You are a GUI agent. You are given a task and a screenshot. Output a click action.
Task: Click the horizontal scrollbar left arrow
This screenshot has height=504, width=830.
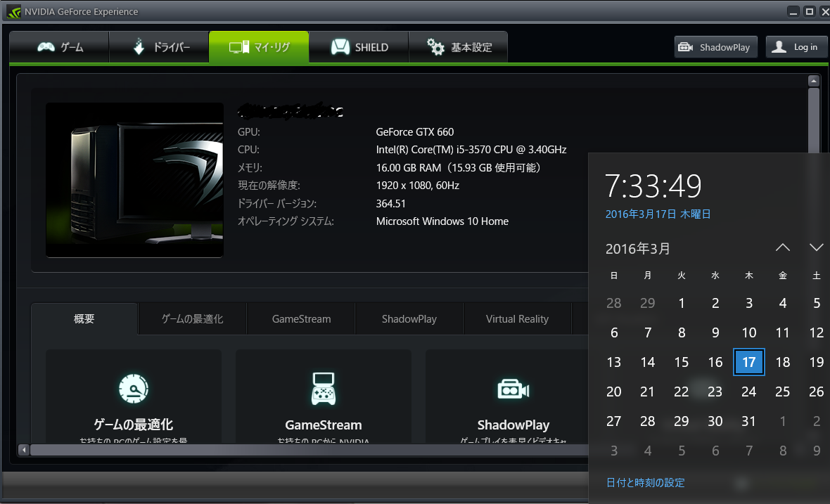[23, 449]
